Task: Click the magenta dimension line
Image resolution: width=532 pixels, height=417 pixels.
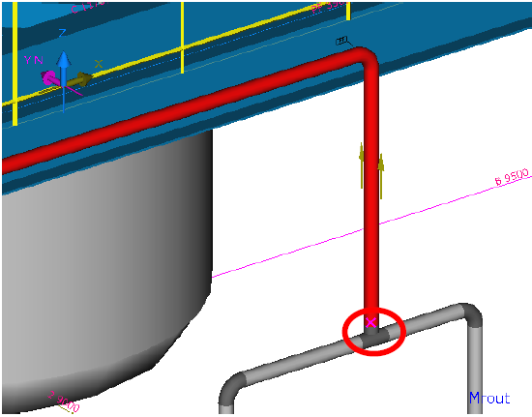Action: [370, 226]
